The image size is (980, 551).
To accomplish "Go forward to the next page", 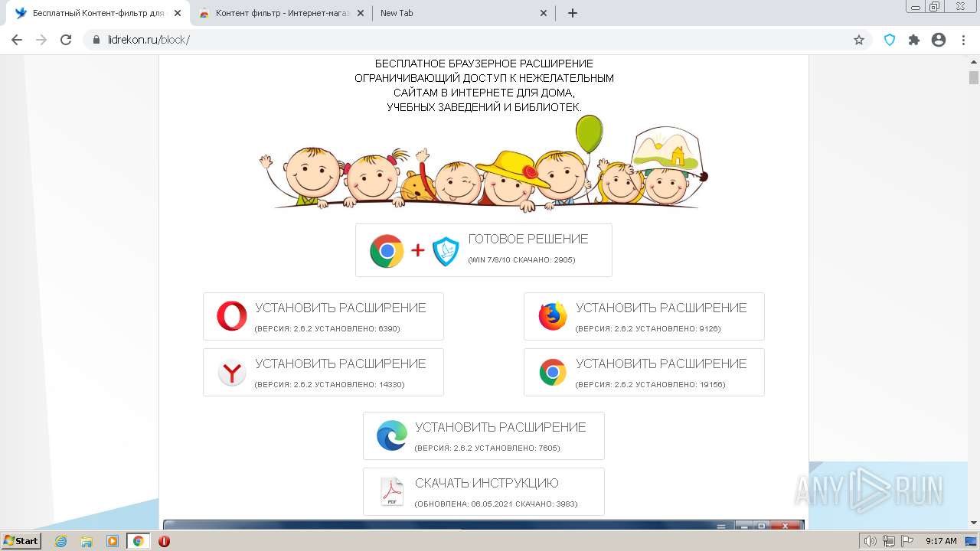I will coord(41,40).
